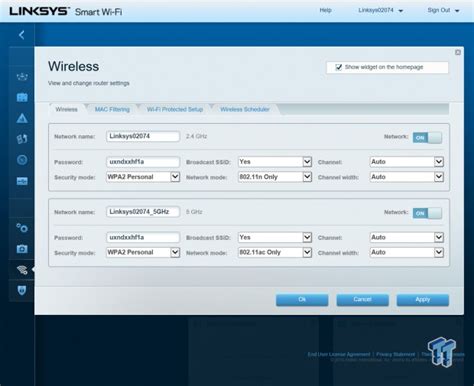Open the Speed Test gauge icon
This screenshot has width=474, height=386.
click(22, 160)
